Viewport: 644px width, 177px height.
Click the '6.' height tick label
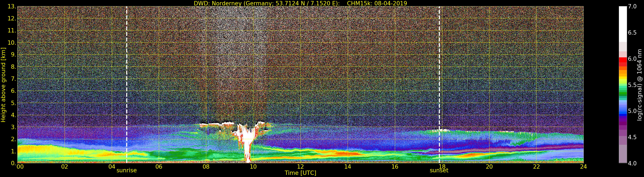tap(13, 91)
